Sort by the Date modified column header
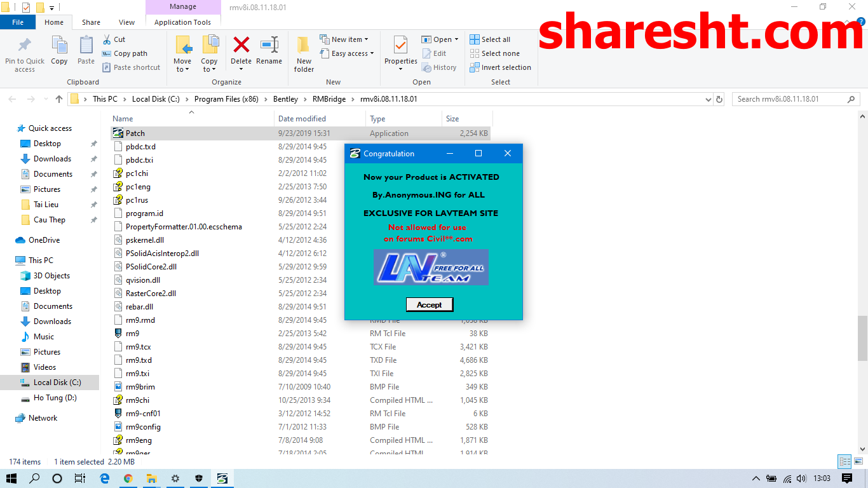Viewport: 868px width, 488px height. pos(321,119)
